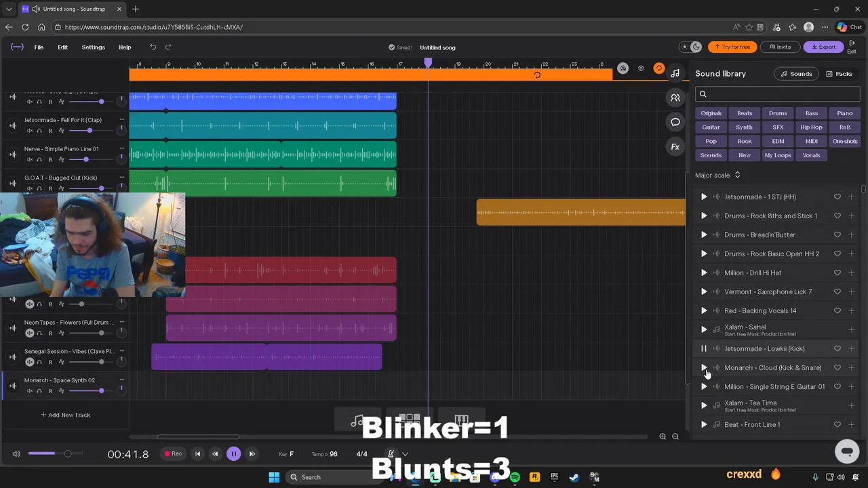868x488 pixels.
Task: Add Drums - Bread'n'Butter with plus icon
Action: [851, 235]
